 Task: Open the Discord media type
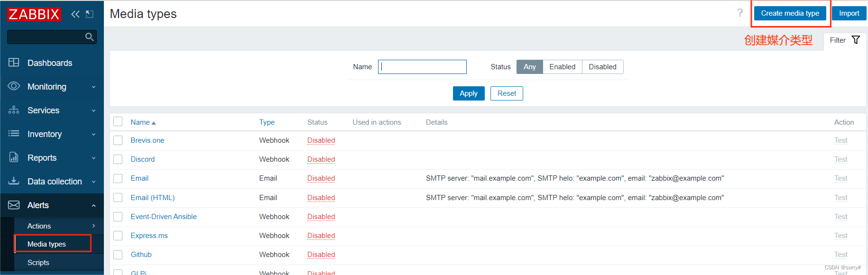[143, 159]
